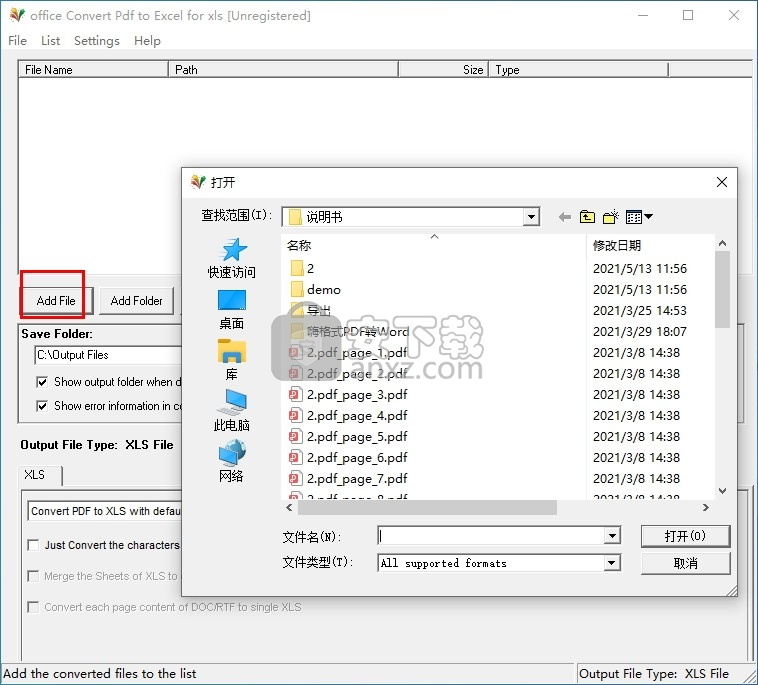
Task: Open the Libraries (库) location icon
Action: coord(232,351)
